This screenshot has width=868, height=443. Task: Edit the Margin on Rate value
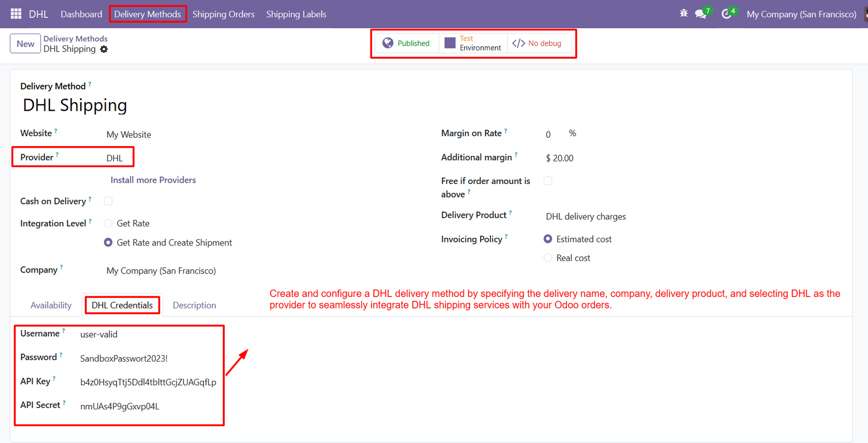click(x=548, y=134)
